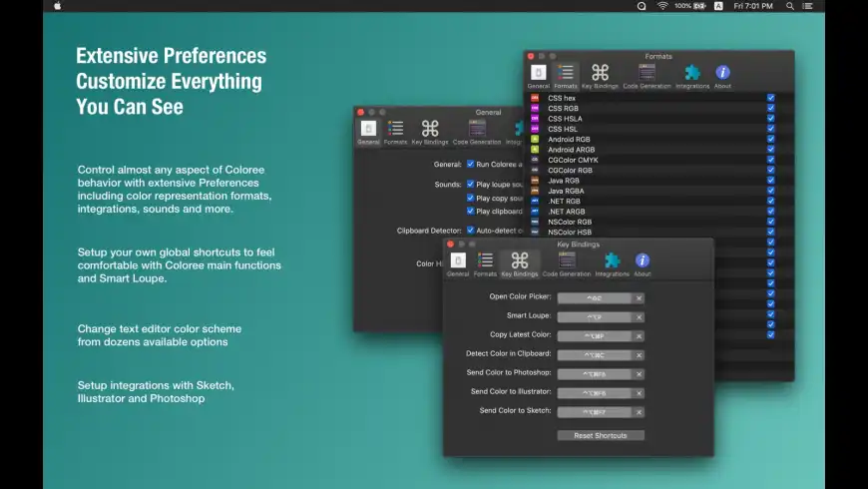Screen dimensions: 868x489
Task: Toggle CSS RGB format checkbox
Action: [770, 108]
